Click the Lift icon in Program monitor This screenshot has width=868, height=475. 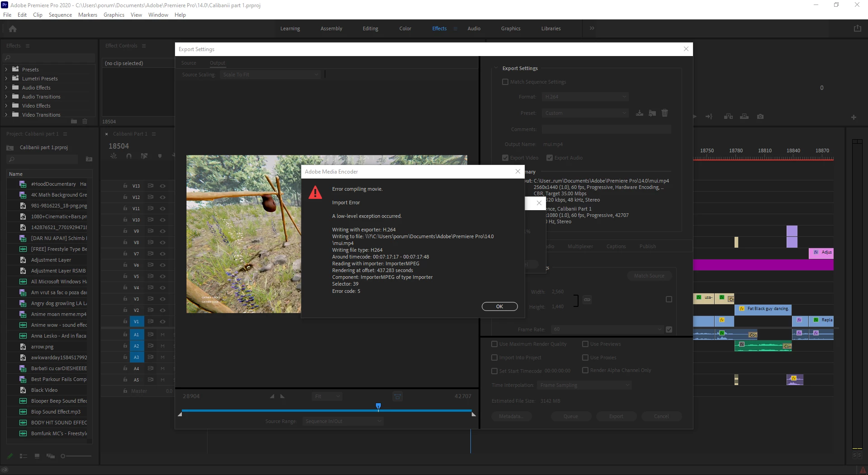tap(728, 117)
